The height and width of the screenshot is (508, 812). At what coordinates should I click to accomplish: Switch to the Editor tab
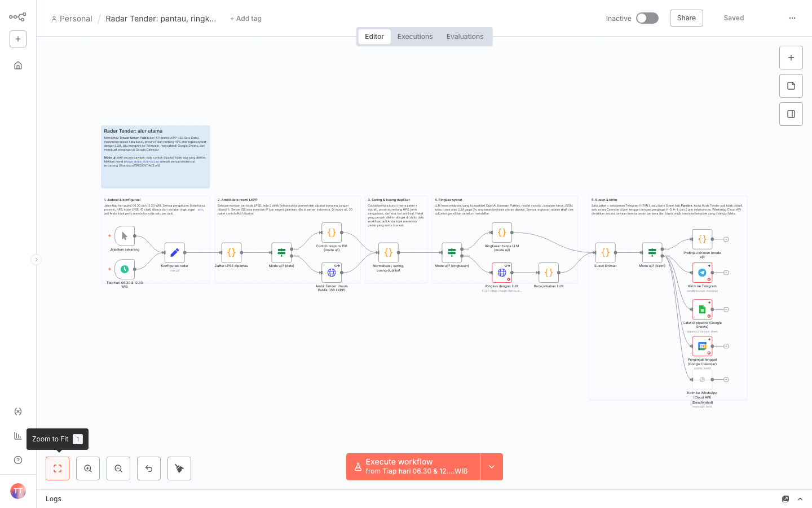(x=374, y=37)
